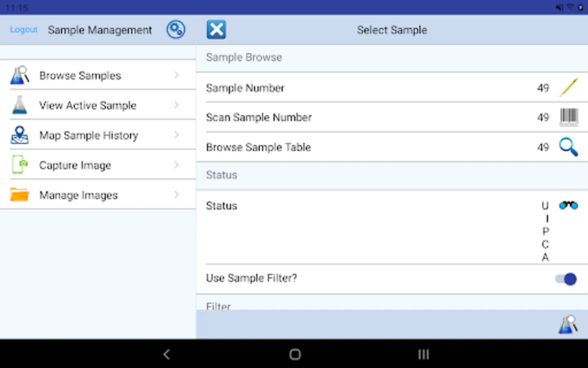Image resolution: width=588 pixels, height=368 pixels.
Task: Click the Logout link
Action: click(x=23, y=29)
